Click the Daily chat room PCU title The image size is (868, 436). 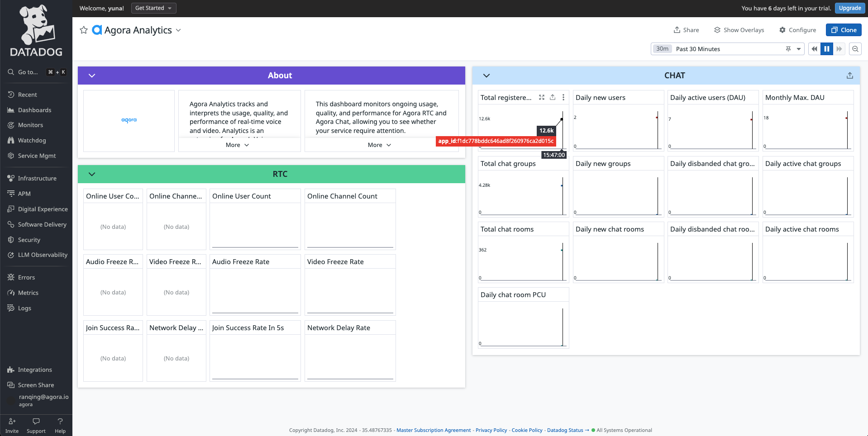tap(513, 294)
